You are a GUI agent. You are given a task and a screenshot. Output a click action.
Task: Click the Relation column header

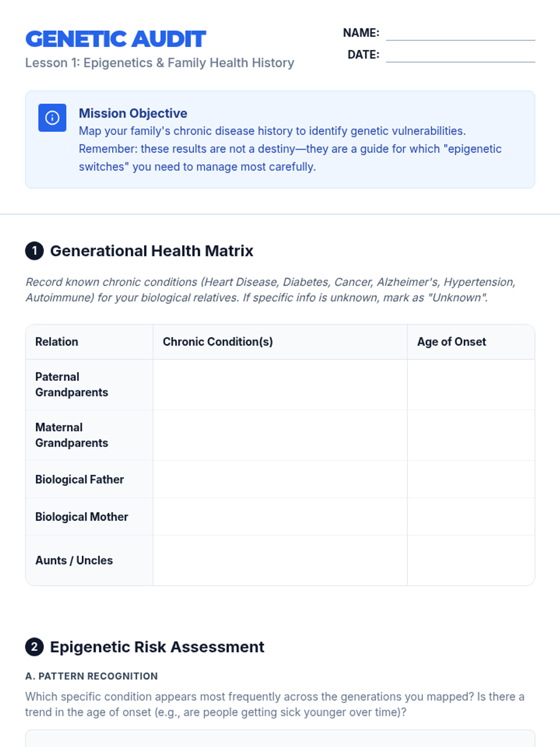pos(57,342)
